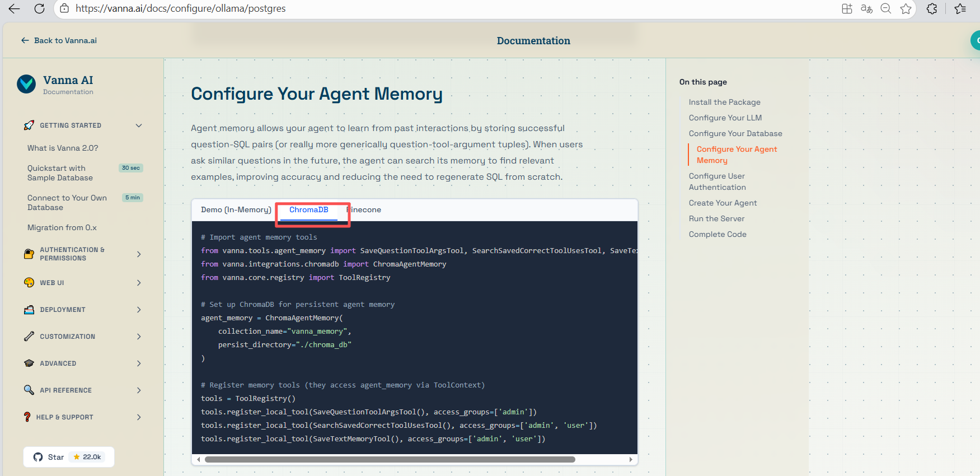Click Back to Vanna.ai link
Viewport: 980px width, 476px height.
pos(59,40)
